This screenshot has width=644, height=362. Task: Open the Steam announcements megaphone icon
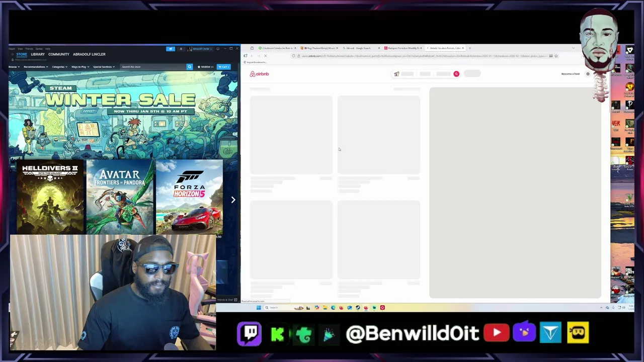(171, 49)
